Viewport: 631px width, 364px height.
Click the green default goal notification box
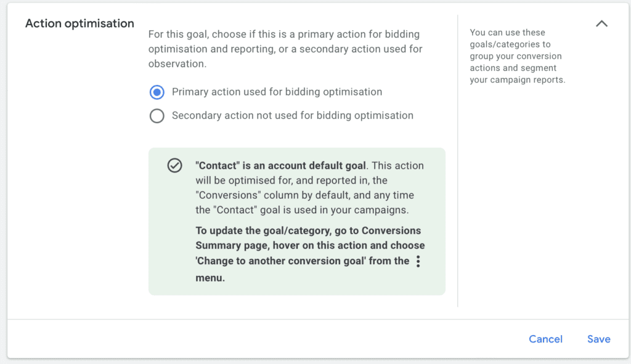pyautogui.click(x=296, y=222)
